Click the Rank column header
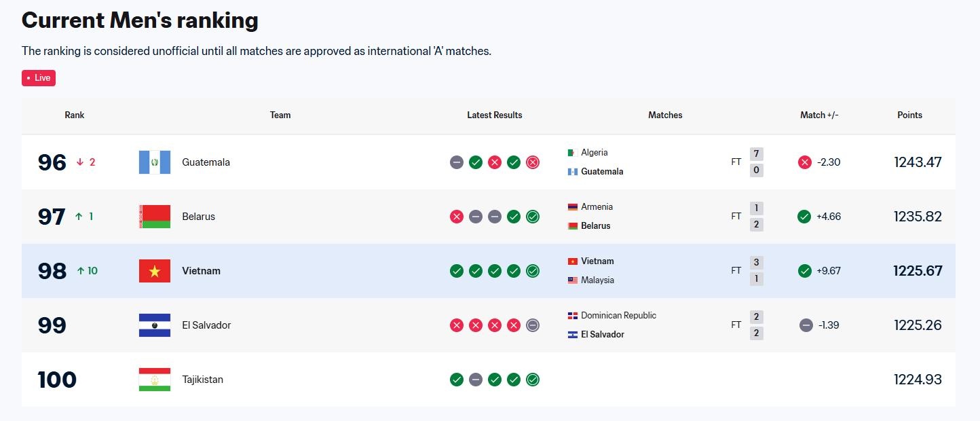Image resolution: width=980 pixels, height=421 pixels. tap(75, 115)
